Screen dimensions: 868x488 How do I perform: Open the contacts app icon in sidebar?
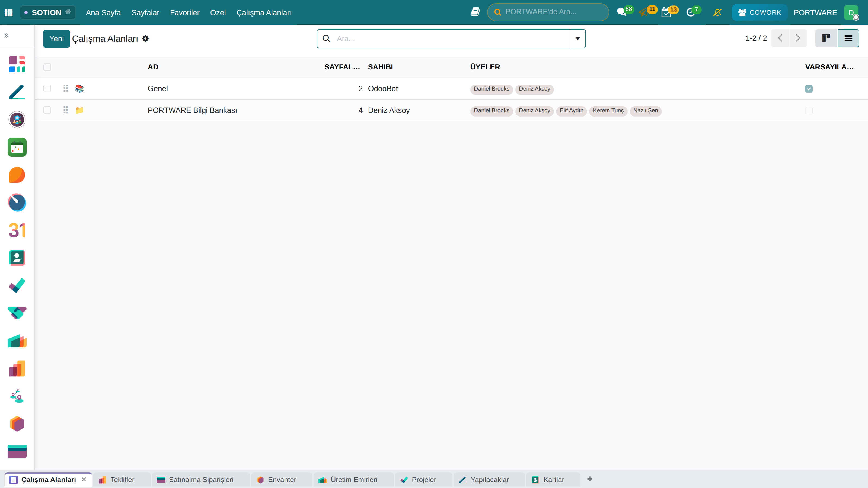click(x=17, y=258)
